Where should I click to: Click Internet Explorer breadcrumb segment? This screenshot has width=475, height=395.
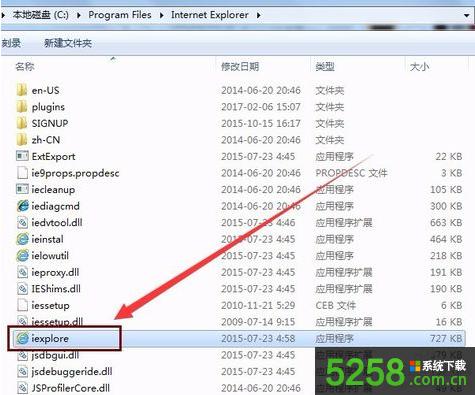[210, 15]
